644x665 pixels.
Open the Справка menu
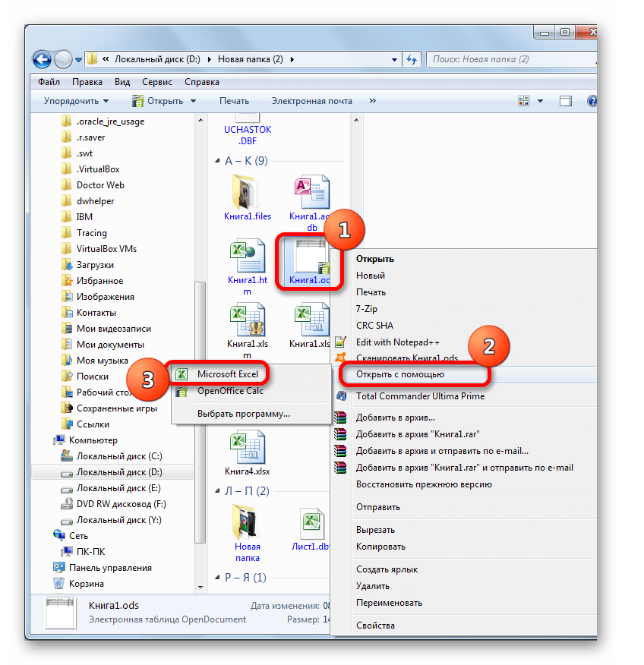click(x=201, y=82)
